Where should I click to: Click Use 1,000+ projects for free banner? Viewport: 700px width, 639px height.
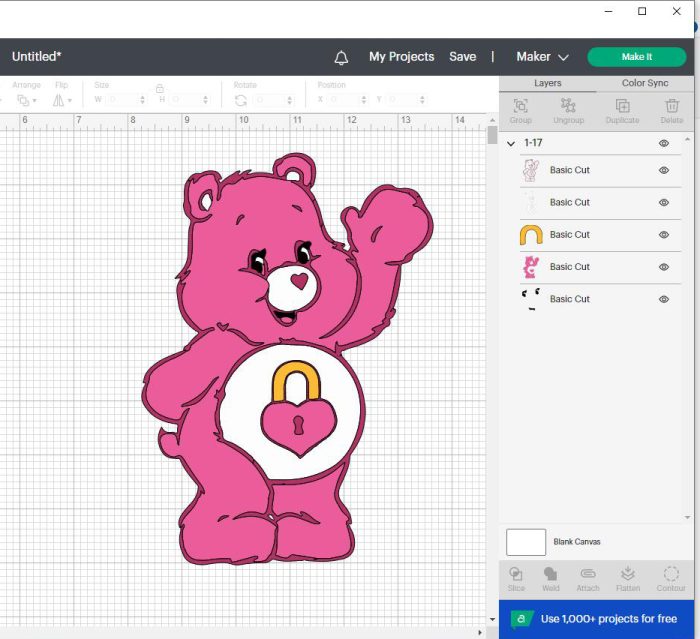click(x=596, y=619)
